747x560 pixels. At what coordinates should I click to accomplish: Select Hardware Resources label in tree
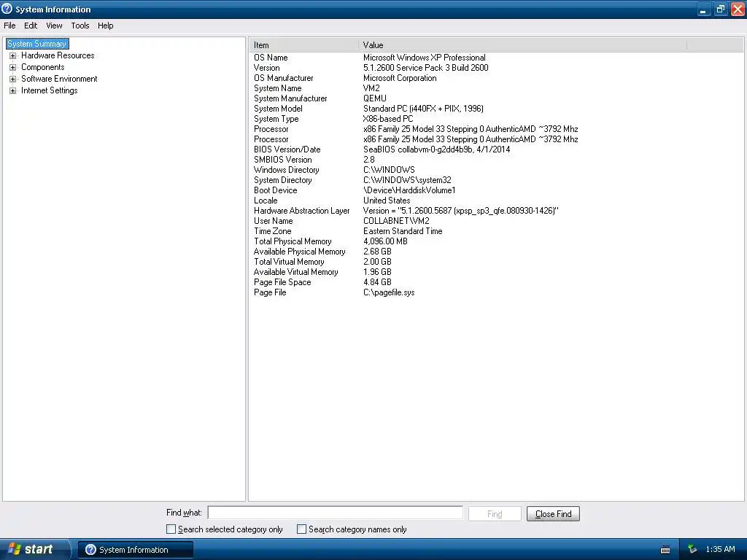[x=58, y=55]
